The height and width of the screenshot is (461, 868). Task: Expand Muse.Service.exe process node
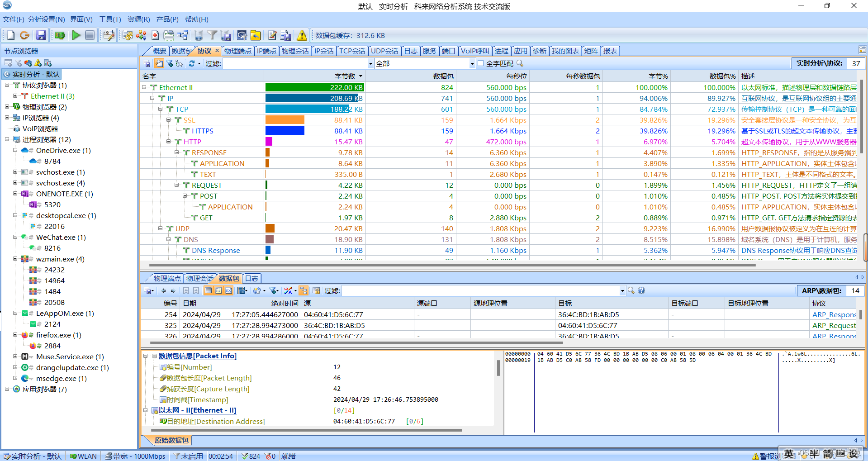point(15,356)
